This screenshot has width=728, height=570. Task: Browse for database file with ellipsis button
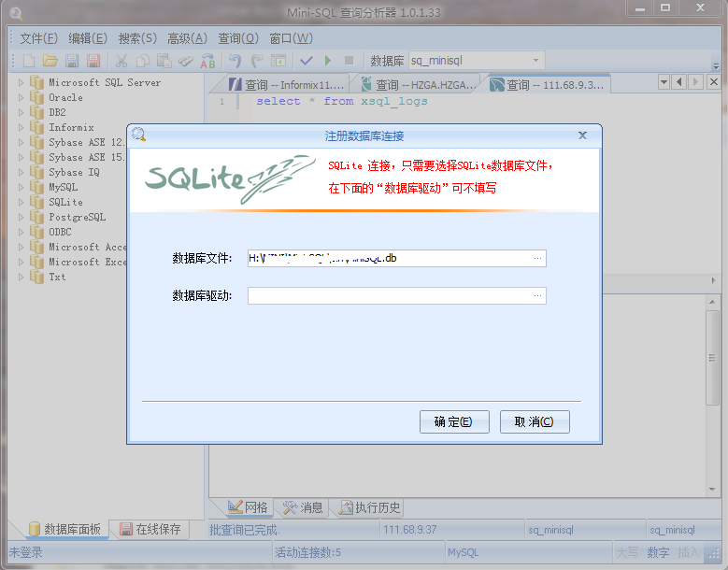point(537,258)
